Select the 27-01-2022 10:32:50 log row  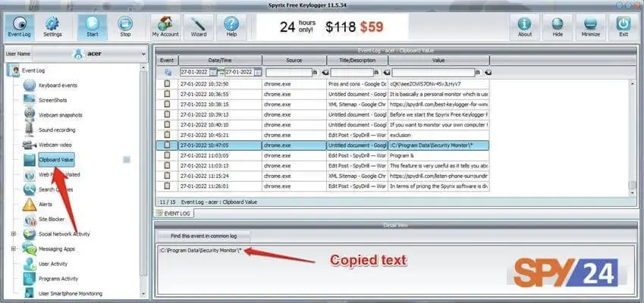pyautogui.click(x=323, y=84)
